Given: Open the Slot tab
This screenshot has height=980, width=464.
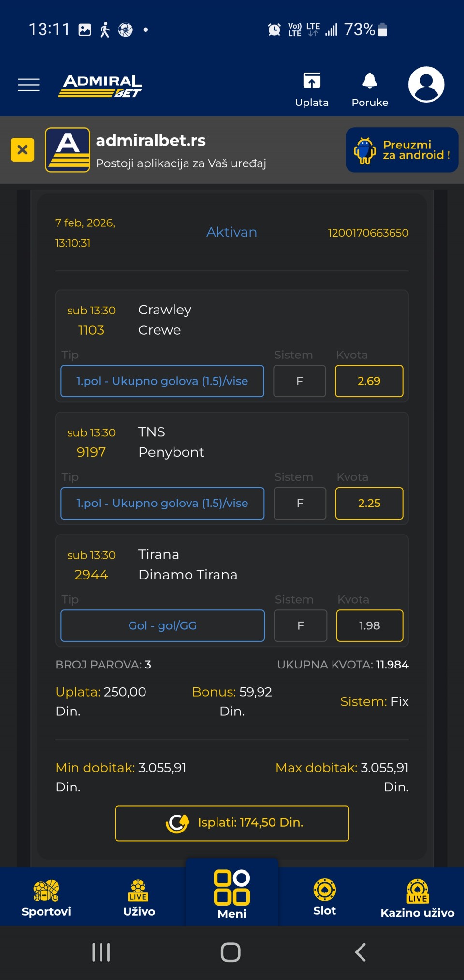Looking at the screenshot, I should tap(325, 898).
